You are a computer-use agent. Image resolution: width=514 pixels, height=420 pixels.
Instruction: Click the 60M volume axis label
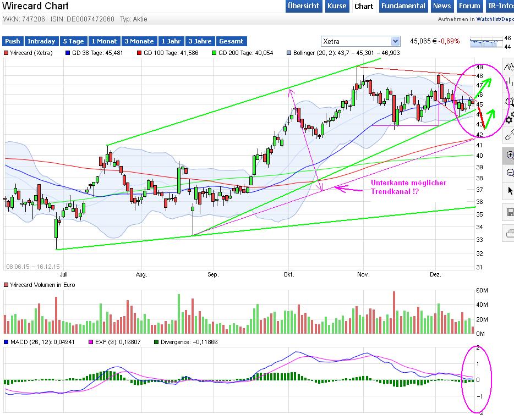[482, 290]
